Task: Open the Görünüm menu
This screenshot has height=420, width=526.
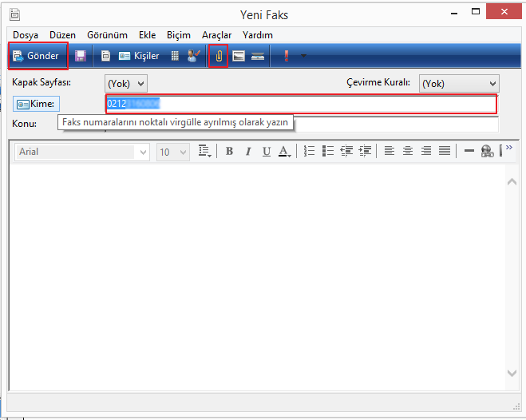Action: [107, 35]
